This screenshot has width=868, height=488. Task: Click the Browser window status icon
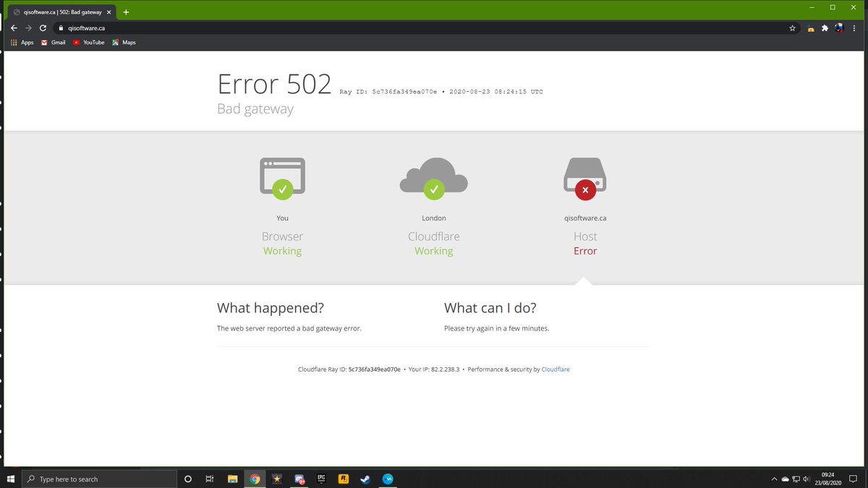pos(282,178)
